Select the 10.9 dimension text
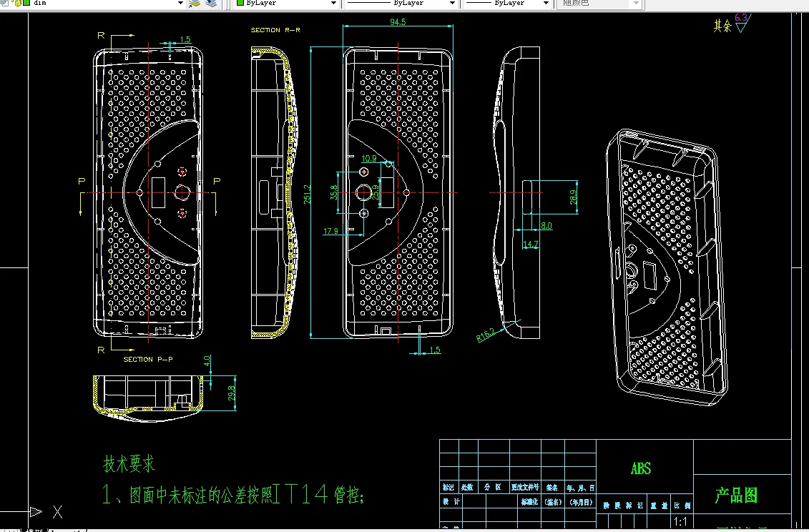Viewport: 809px width, 532px height. pos(369,159)
